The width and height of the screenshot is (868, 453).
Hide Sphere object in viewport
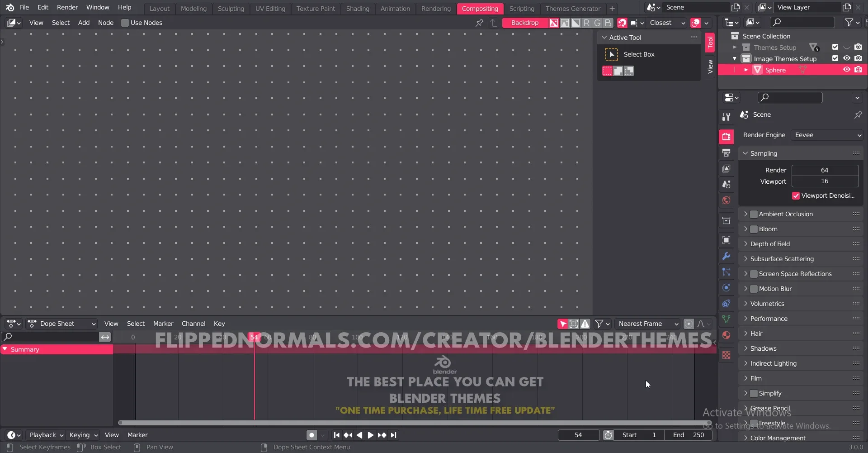pos(847,70)
